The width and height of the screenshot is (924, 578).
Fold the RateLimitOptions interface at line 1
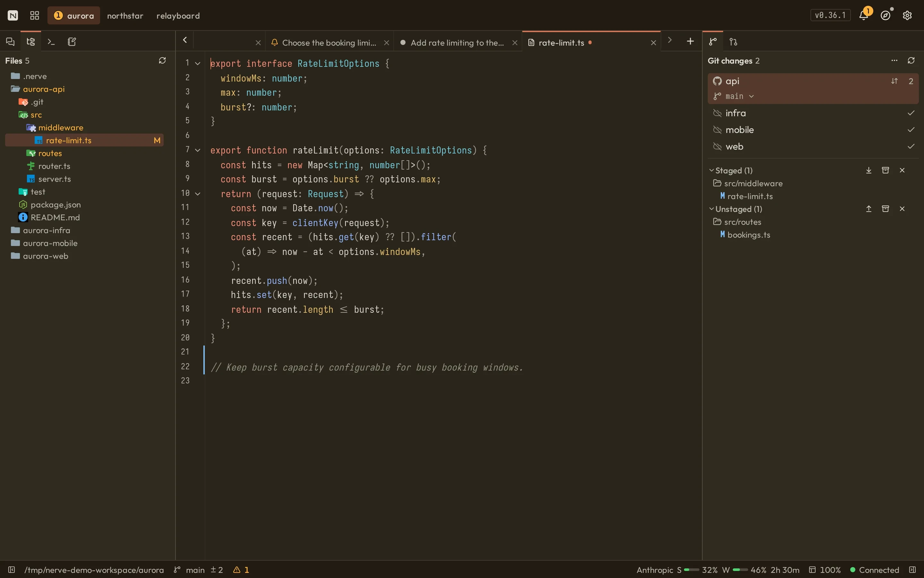pos(198,64)
